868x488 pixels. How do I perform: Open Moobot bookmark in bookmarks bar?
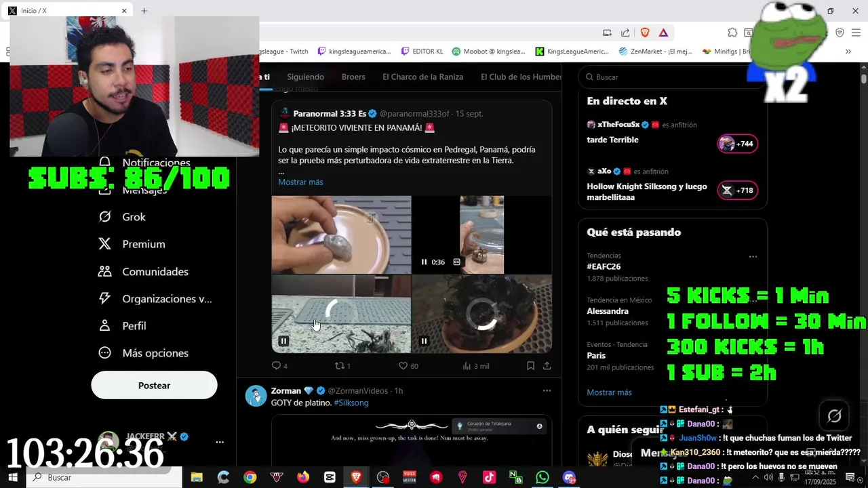(489, 51)
